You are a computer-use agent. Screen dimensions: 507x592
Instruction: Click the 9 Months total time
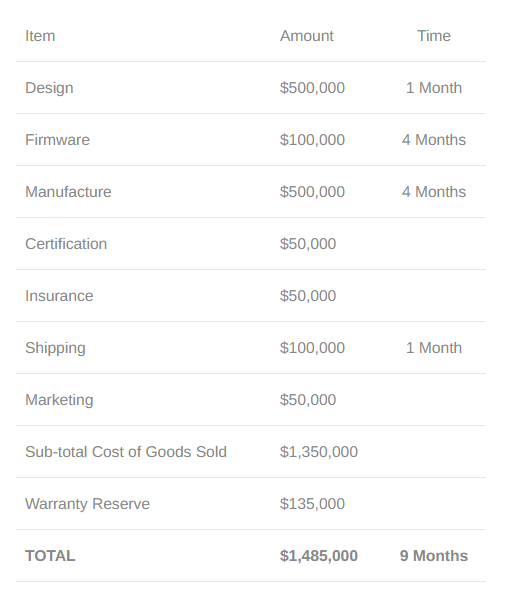tap(434, 556)
